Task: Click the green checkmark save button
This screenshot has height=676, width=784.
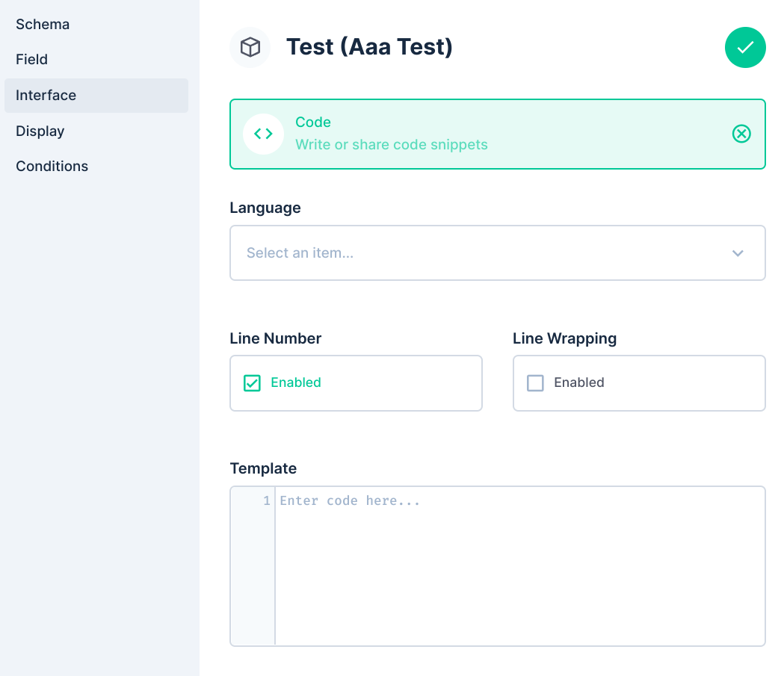Action: coord(745,48)
